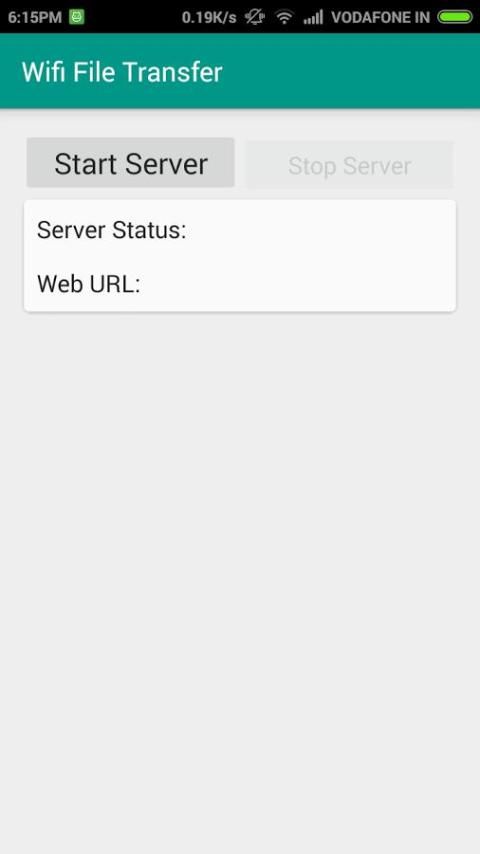Tap the green battery icon
Image resolution: width=480 pixels, height=854 pixels.
click(x=455, y=17)
